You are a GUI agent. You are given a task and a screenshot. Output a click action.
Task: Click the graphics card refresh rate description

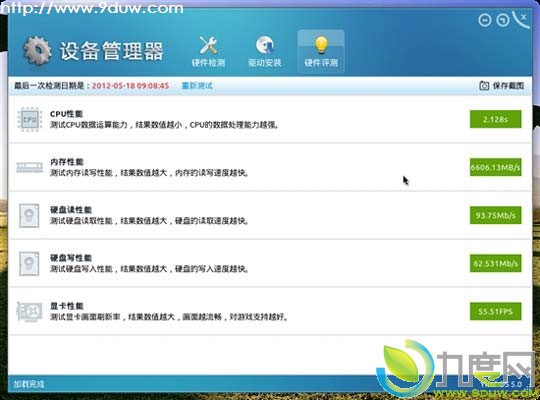(x=169, y=317)
